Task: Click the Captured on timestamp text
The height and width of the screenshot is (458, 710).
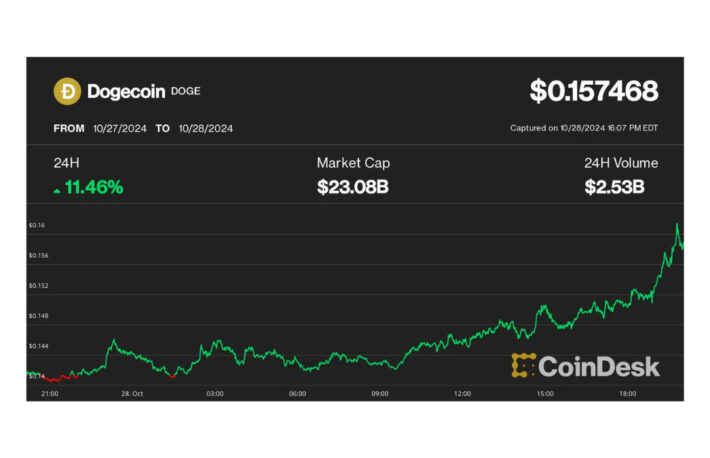Action: [584, 129]
